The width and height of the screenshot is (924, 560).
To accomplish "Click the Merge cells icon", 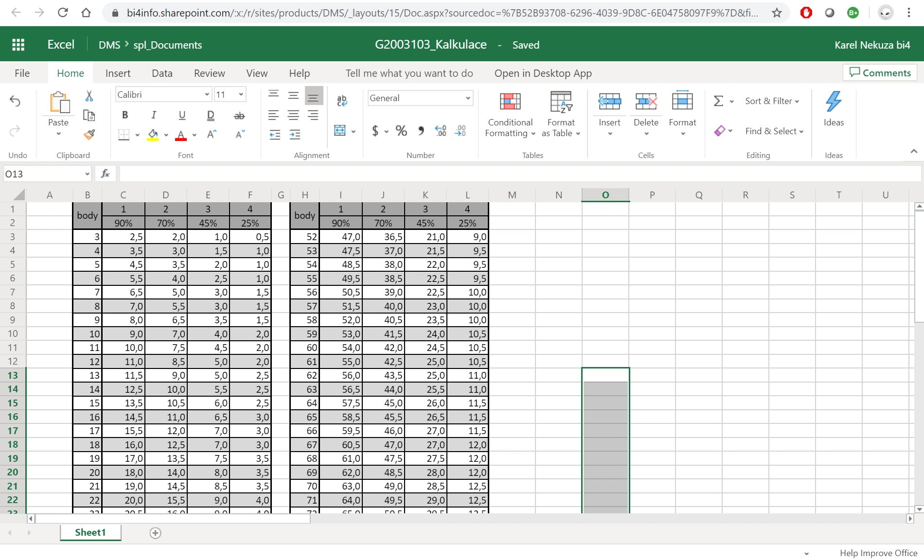I will [x=340, y=130].
